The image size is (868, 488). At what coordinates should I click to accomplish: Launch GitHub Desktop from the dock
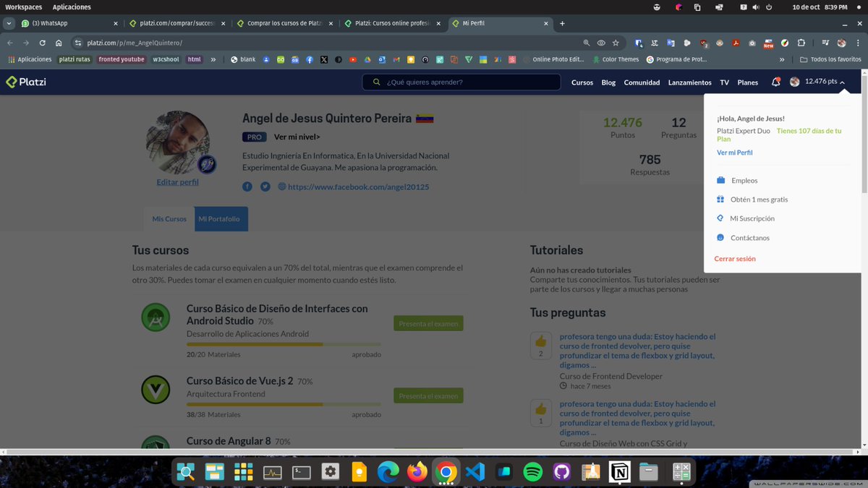point(561,473)
